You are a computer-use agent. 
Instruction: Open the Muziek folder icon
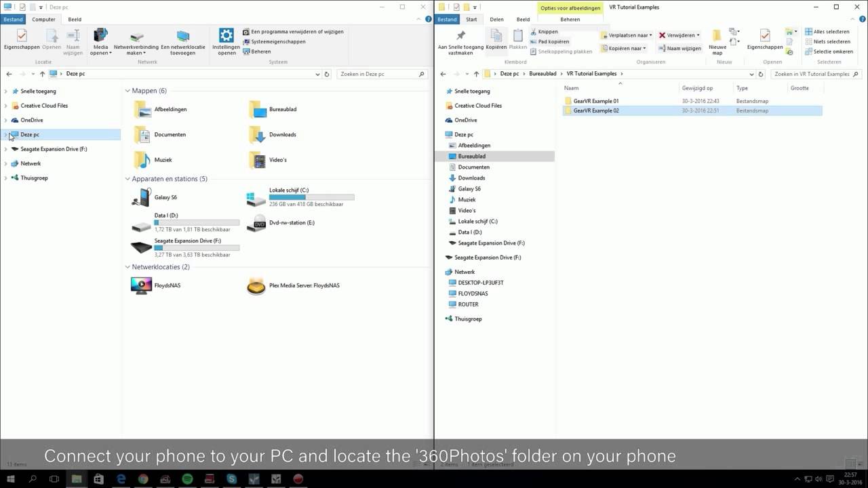pyautogui.click(x=142, y=160)
